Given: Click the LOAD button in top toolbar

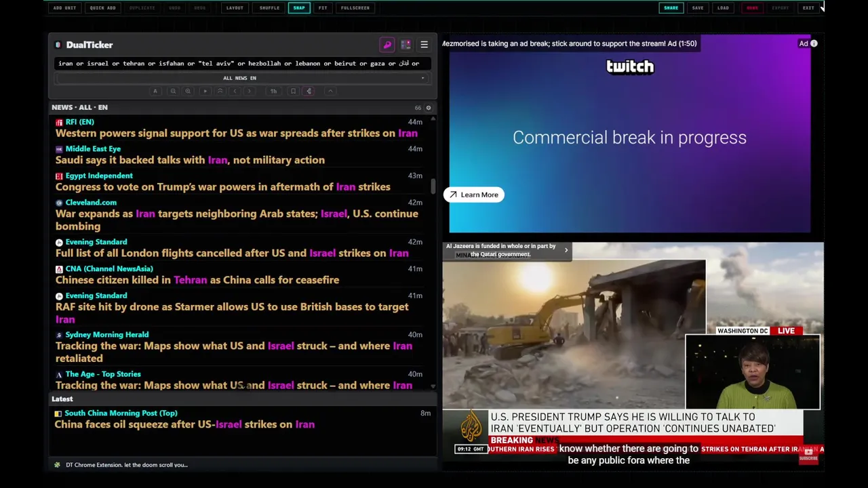Looking at the screenshot, I should 723,8.
